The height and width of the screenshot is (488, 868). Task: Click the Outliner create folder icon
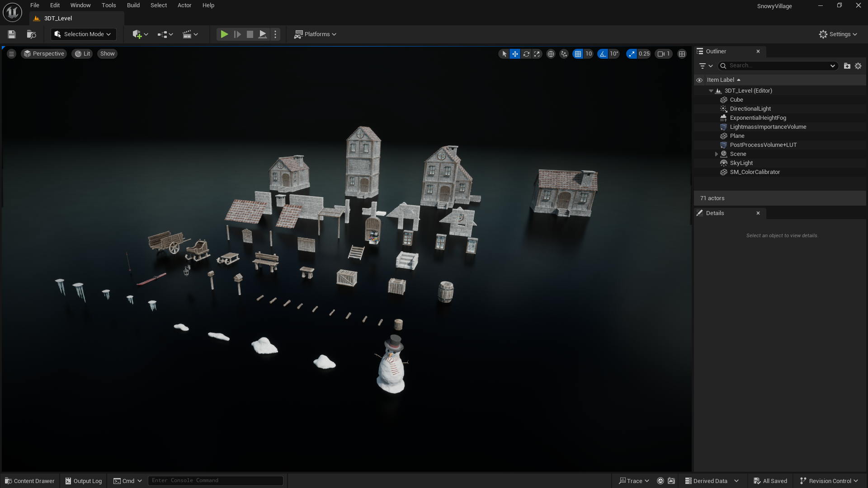(847, 66)
